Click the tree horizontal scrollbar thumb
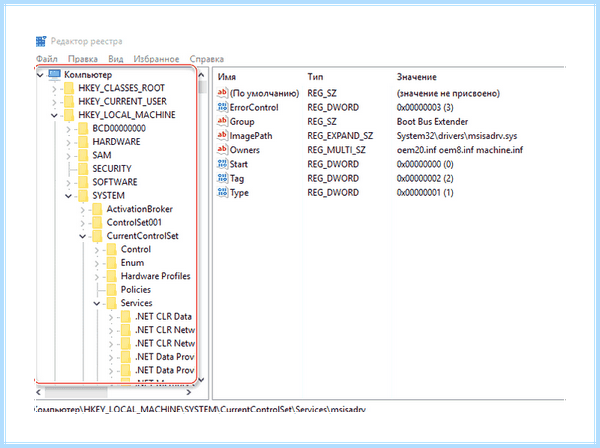This screenshot has width=600, height=448. click(x=76, y=392)
